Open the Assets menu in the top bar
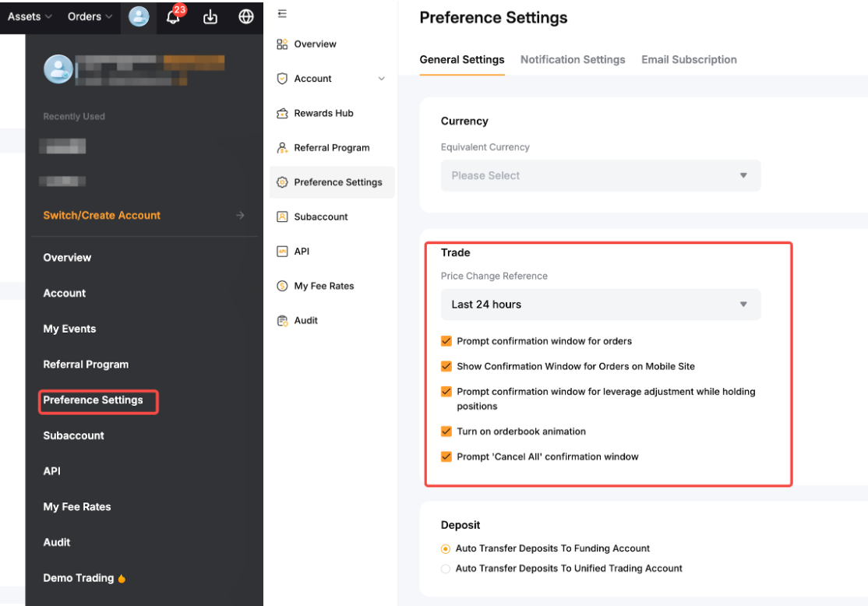Screen dimensions: 868x606 click(30, 17)
